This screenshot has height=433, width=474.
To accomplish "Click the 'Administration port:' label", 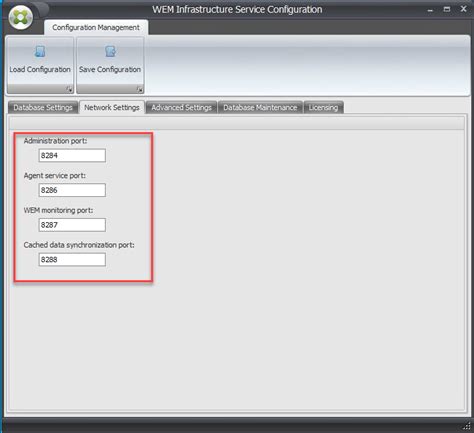I will [55, 141].
